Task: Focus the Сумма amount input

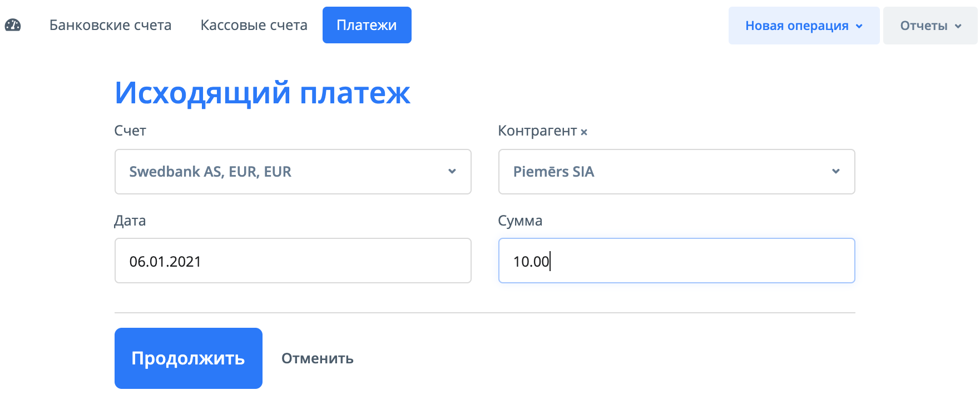Action: tap(676, 261)
